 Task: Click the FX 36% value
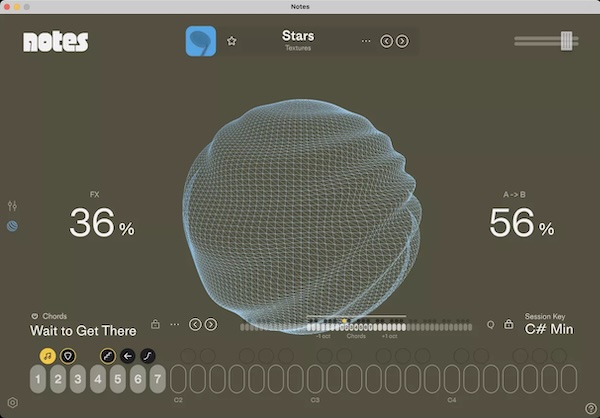102,222
